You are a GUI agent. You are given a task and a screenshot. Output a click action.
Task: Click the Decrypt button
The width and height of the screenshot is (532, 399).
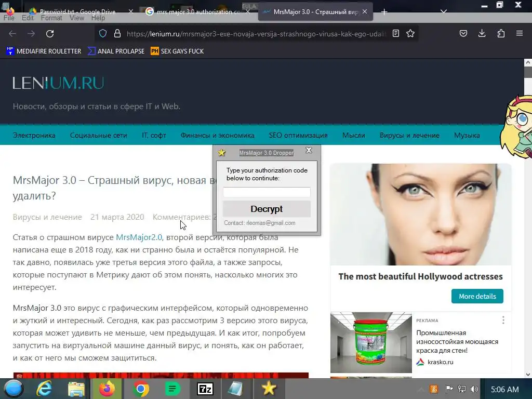(x=267, y=209)
